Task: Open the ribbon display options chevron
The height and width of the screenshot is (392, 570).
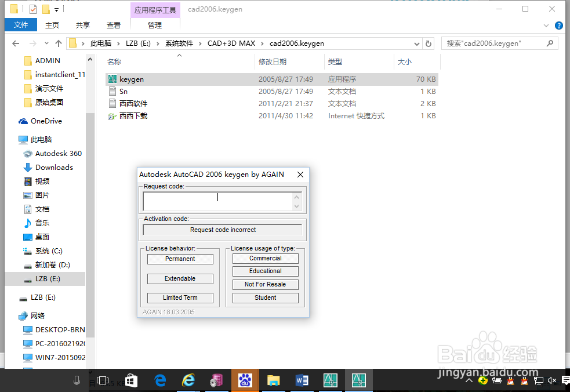Action: click(545, 25)
